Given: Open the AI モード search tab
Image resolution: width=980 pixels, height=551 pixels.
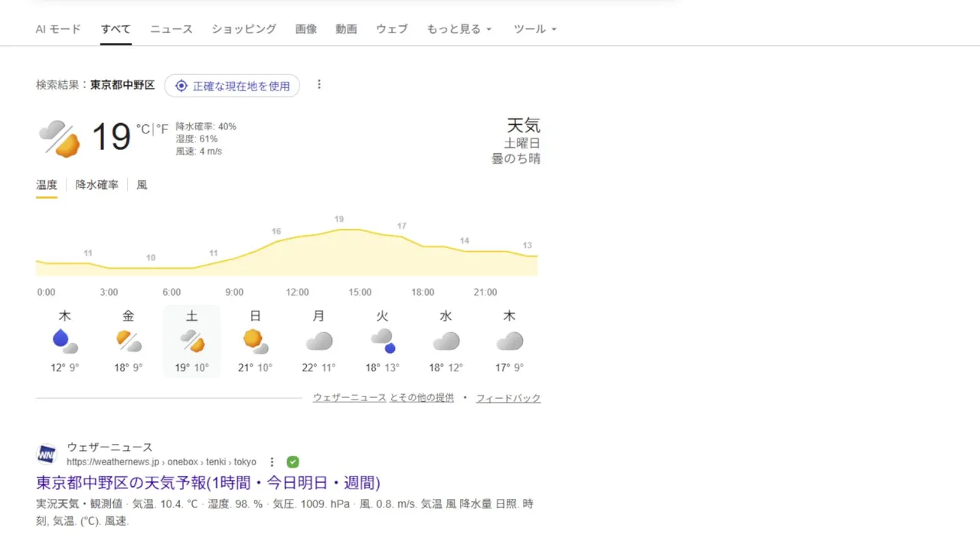Looking at the screenshot, I should click(58, 29).
